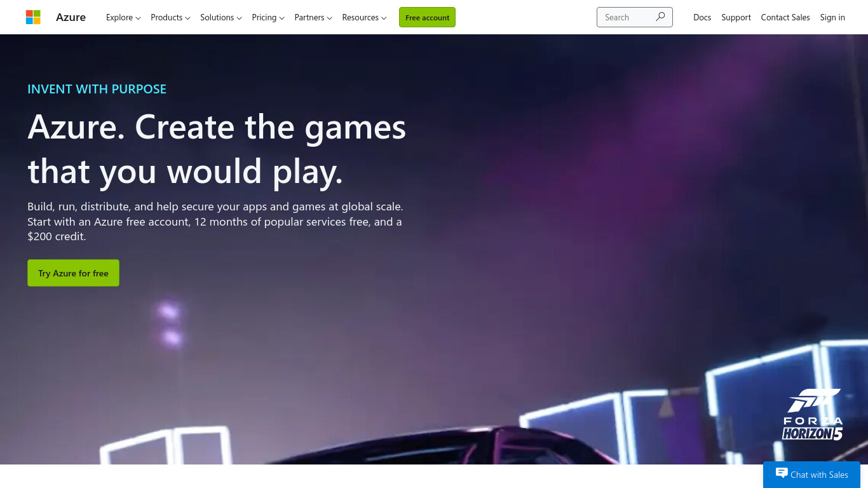Expand the Solutions dropdown

(220, 17)
